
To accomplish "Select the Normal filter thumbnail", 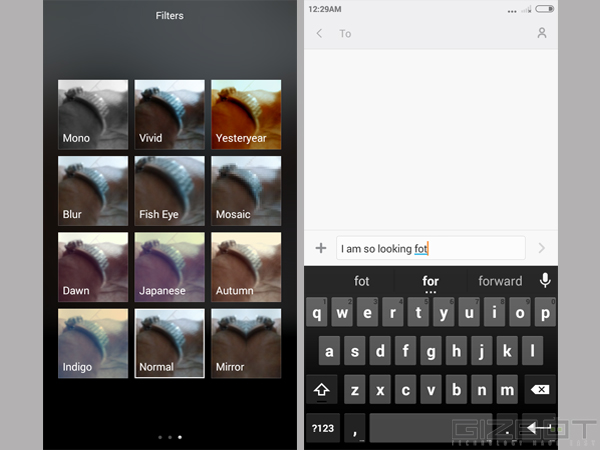I will click(170, 343).
